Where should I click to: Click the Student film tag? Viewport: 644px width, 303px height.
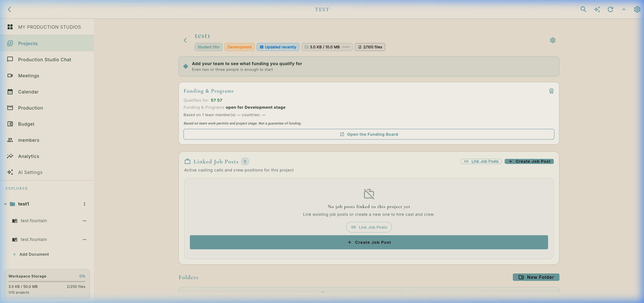pos(208,47)
